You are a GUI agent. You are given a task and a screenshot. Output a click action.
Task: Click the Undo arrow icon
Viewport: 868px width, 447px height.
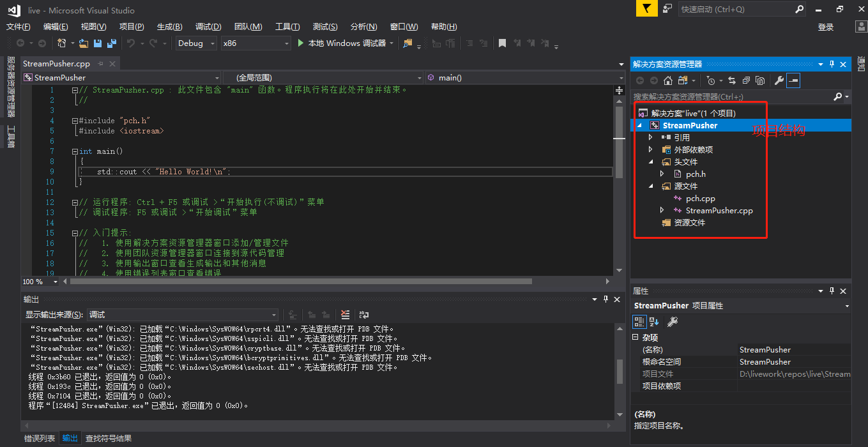(131, 43)
